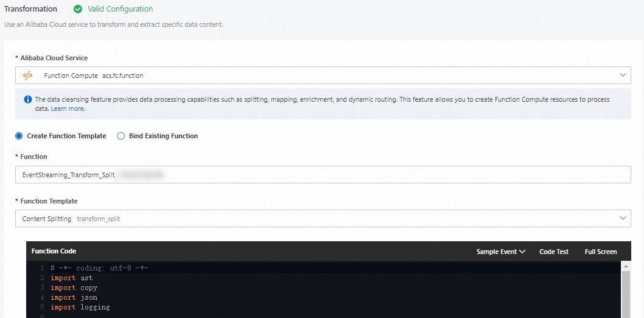The height and width of the screenshot is (318, 644).
Task: Click code line 'import logging'
Action: point(80,307)
